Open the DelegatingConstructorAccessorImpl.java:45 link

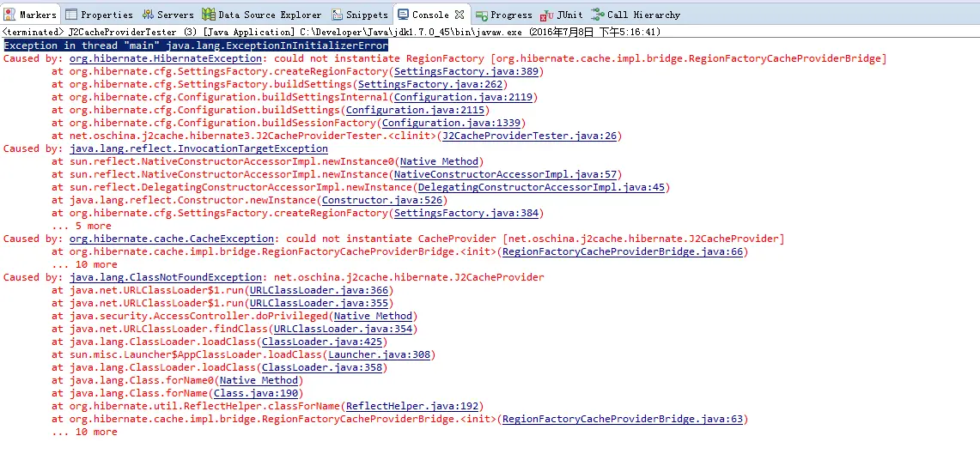(541, 187)
